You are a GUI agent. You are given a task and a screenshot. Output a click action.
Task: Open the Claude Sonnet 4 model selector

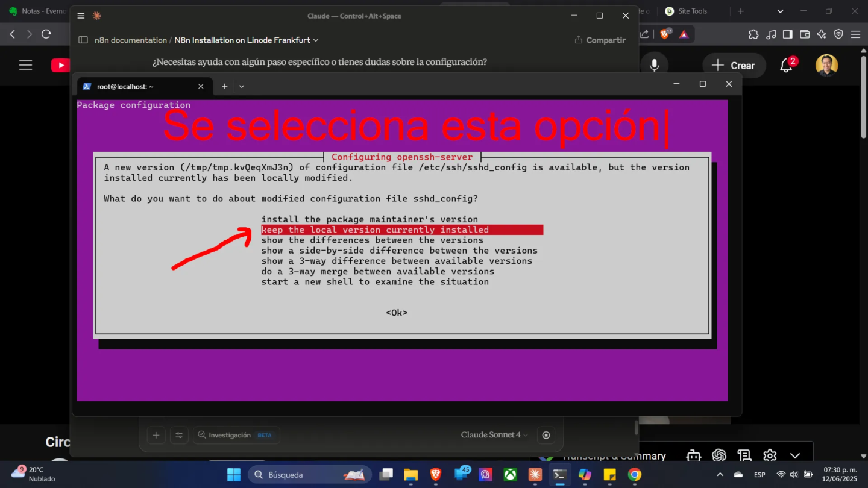pyautogui.click(x=494, y=435)
